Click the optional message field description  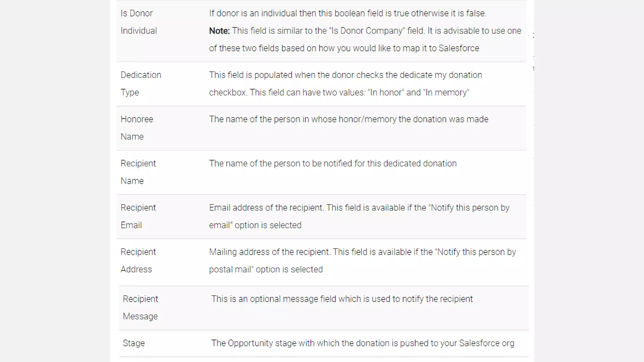coord(342,299)
